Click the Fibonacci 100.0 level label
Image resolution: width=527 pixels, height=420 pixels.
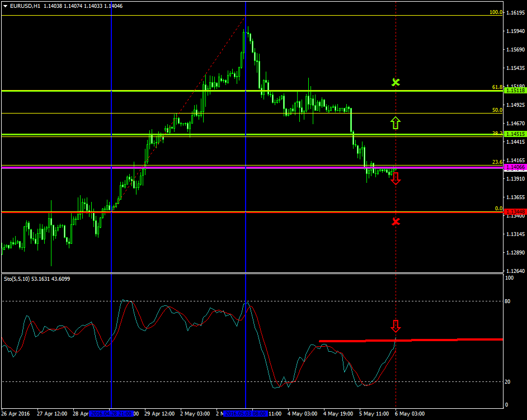[496, 12]
